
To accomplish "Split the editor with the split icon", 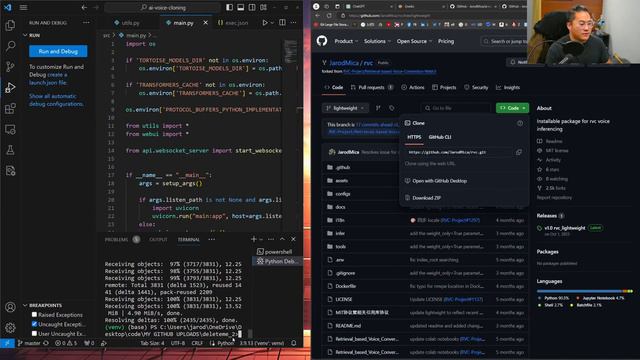I will coord(282,22).
